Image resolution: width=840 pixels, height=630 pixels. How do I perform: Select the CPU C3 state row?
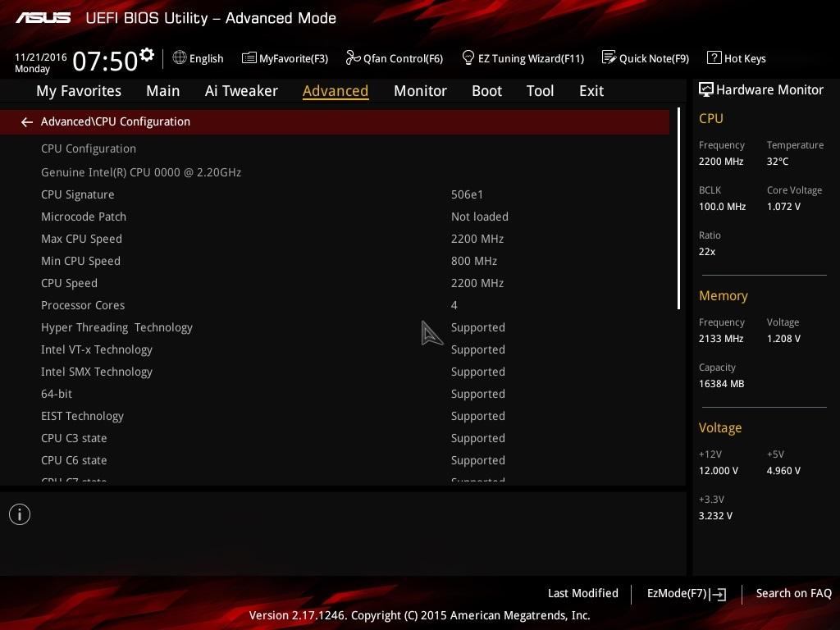335,438
